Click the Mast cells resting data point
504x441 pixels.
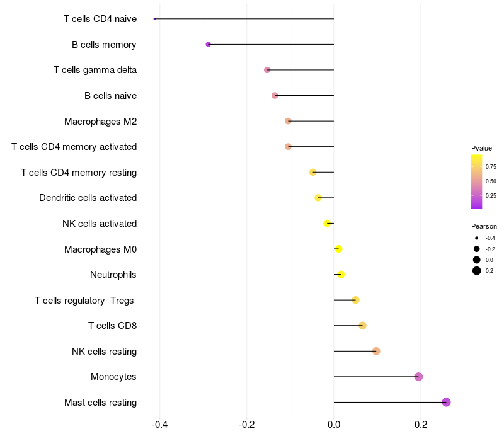(x=446, y=402)
